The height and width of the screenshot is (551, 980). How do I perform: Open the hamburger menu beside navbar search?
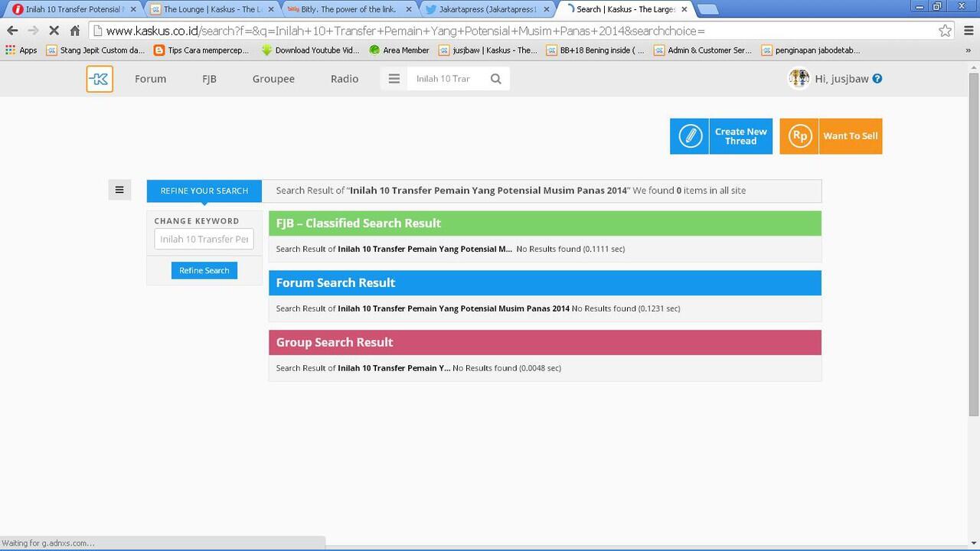394,79
